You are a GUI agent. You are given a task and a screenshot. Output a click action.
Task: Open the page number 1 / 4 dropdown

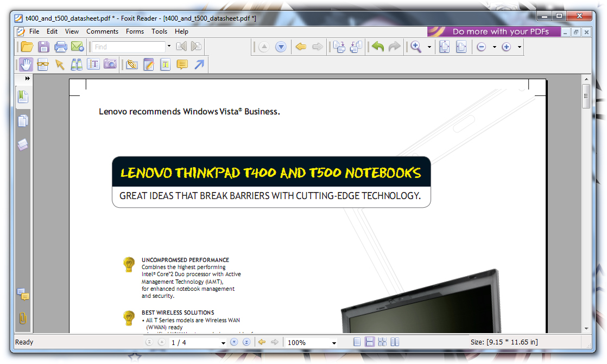[223, 343]
